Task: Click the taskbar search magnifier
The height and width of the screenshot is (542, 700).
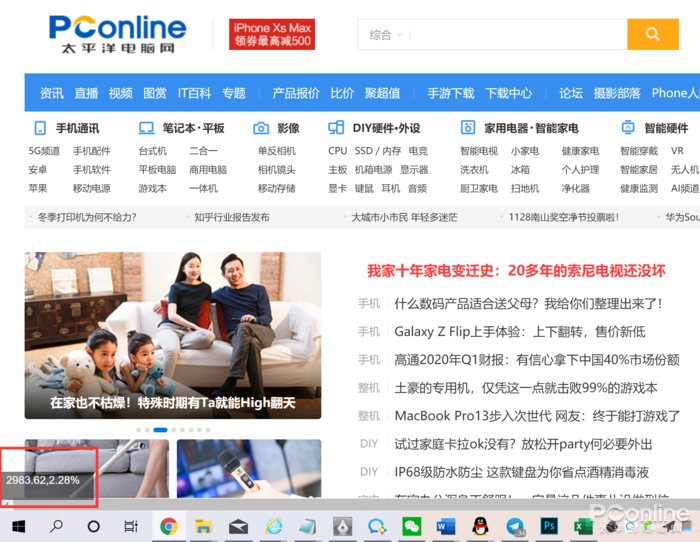Action: [56, 526]
